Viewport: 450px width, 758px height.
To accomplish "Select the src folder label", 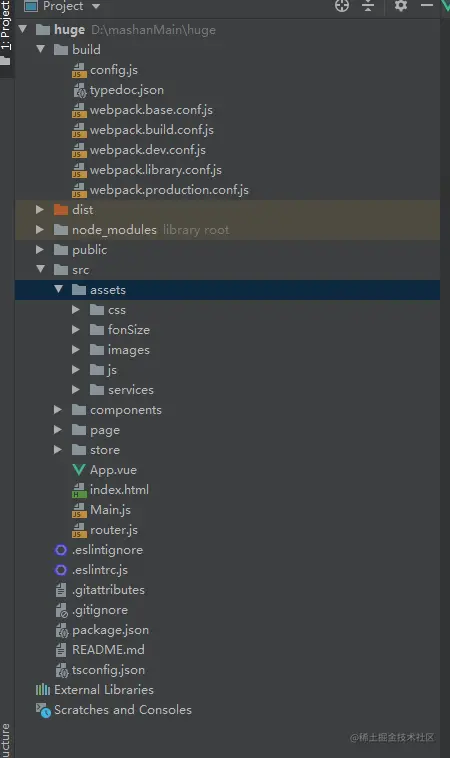I will point(81,270).
